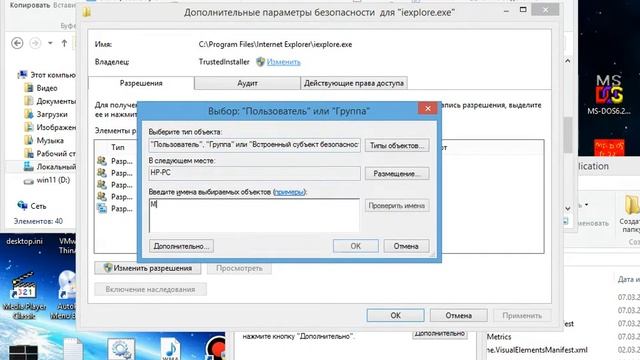Click the Up arrow in Explorer
The image size is (640, 360).
tap(64, 43)
